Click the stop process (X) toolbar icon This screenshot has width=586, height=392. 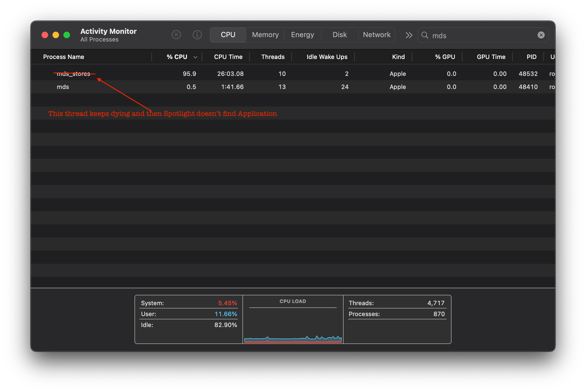(x=176, y=35)
